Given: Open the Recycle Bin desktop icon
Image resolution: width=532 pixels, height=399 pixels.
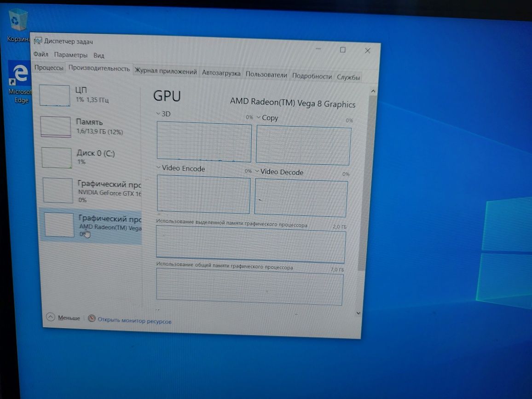Looking at the screenshot, I should point(17,25).
